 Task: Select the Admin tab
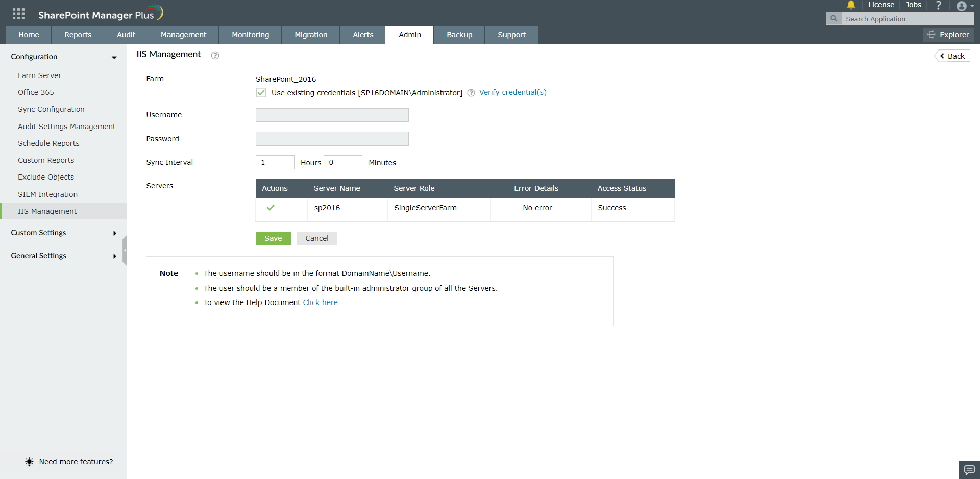[x=410, y=35]
